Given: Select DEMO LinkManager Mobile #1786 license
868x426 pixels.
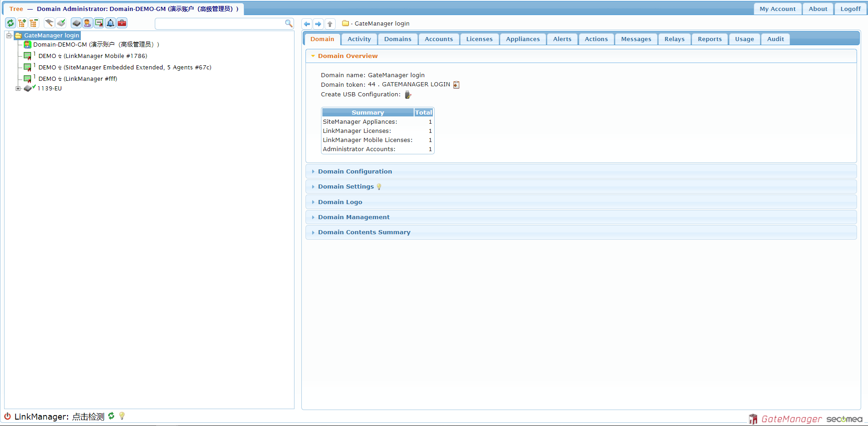Looking at the screenshot, I should [93, 56].
